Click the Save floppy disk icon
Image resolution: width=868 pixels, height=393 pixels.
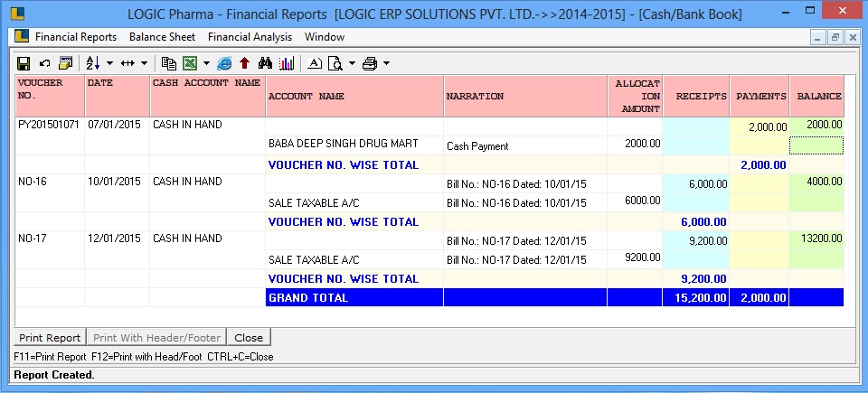click(24, 63)
